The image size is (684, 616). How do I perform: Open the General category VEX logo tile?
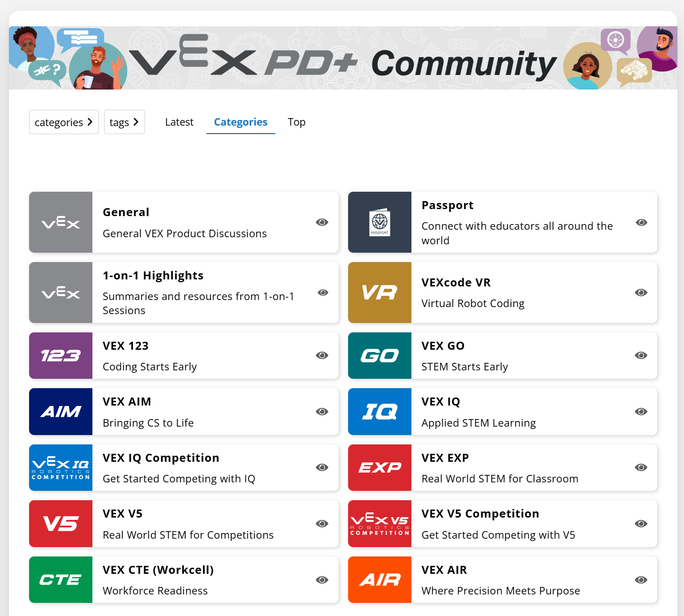click(x=61, y=222)
